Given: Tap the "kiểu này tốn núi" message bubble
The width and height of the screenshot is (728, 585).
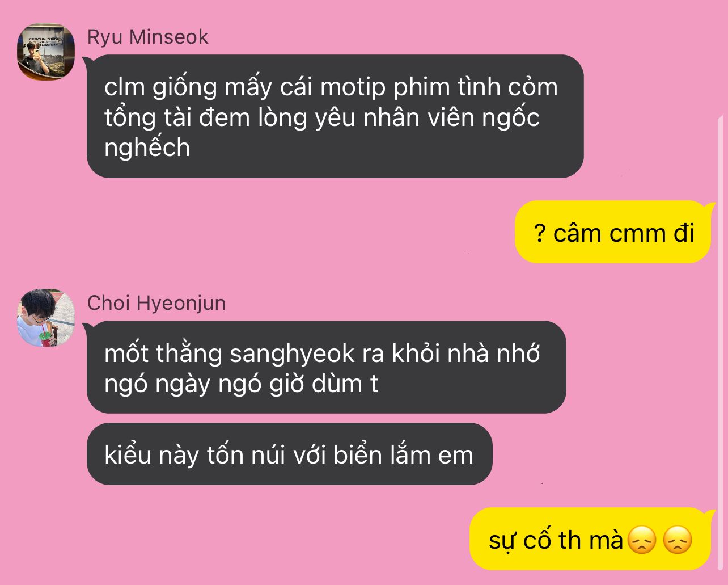Looking at the screenshot, I should tap(289, 454).
